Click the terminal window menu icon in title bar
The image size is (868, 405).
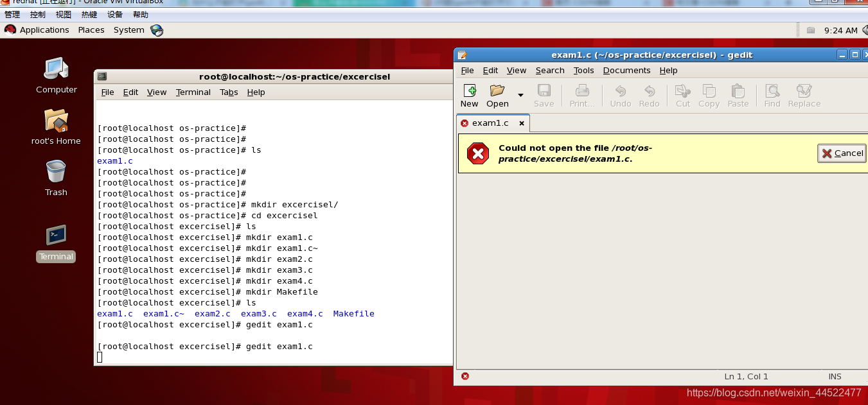pyautogui.click(x=102, y=76)
